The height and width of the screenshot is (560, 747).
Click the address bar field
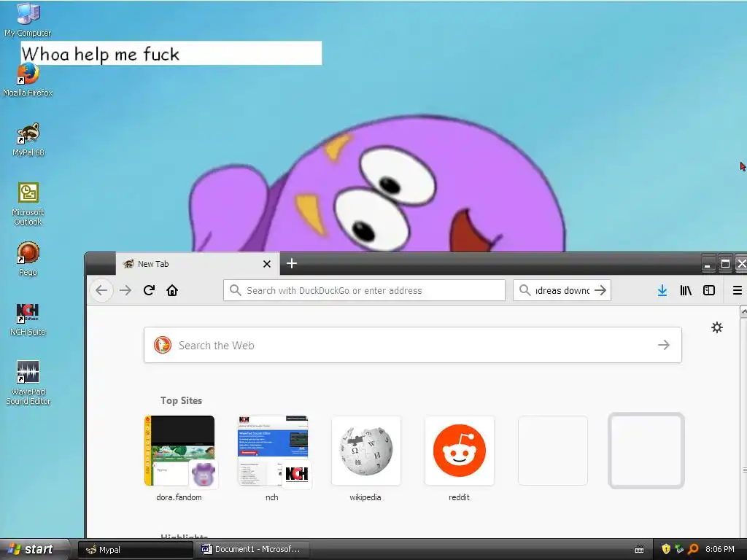364,290
